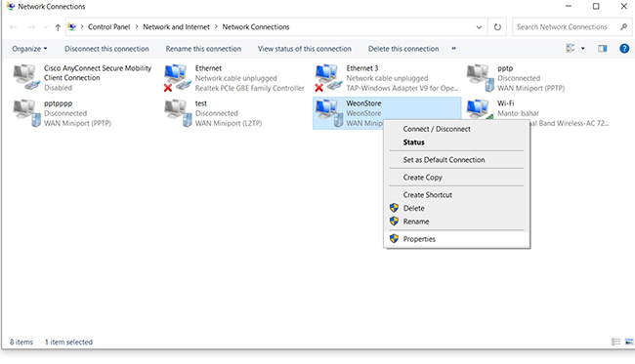This screenshot has height=364, width=635.
Task: Minimize the Network Connections window
Action: (569, 6)
